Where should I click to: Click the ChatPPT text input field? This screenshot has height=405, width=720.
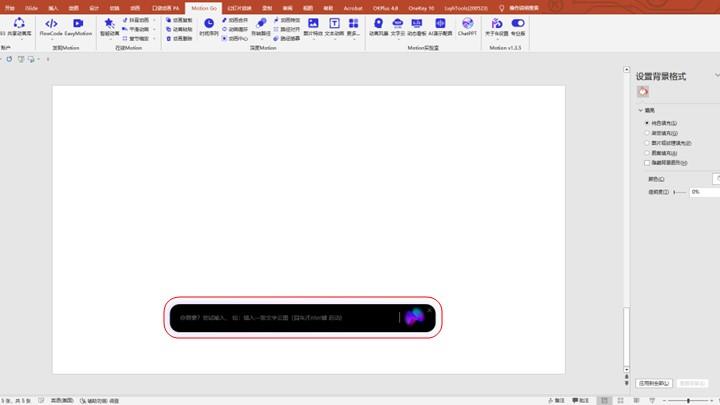287,317
